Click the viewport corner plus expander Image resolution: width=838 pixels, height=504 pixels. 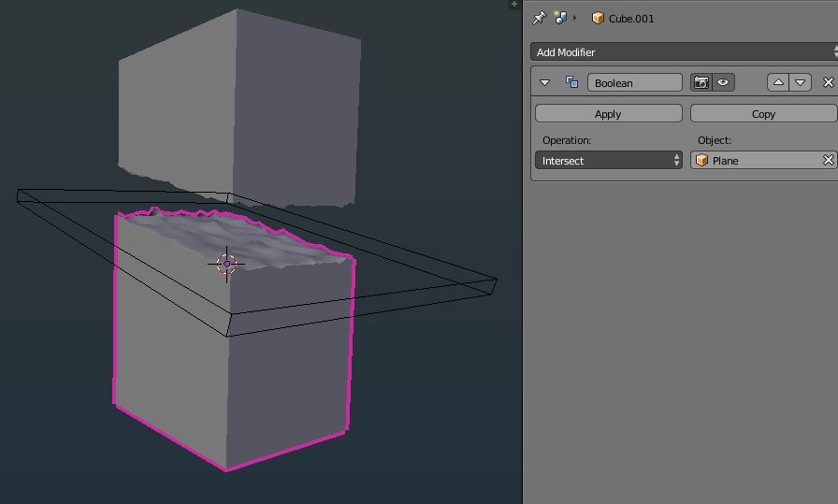coord(513,5)
